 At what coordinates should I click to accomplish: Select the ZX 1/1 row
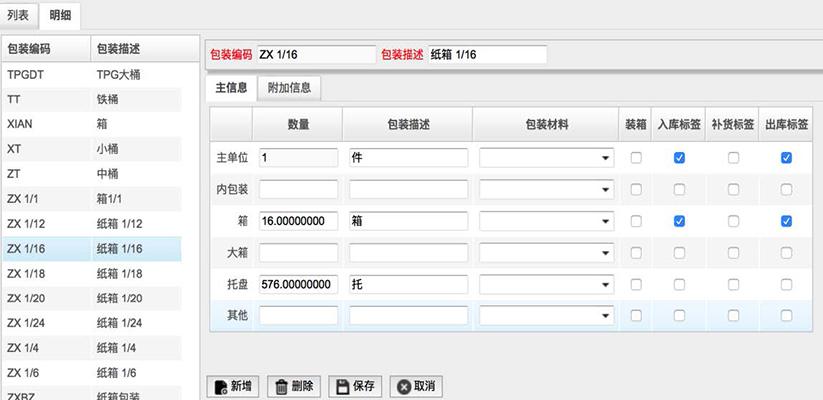tap(92, 199)
